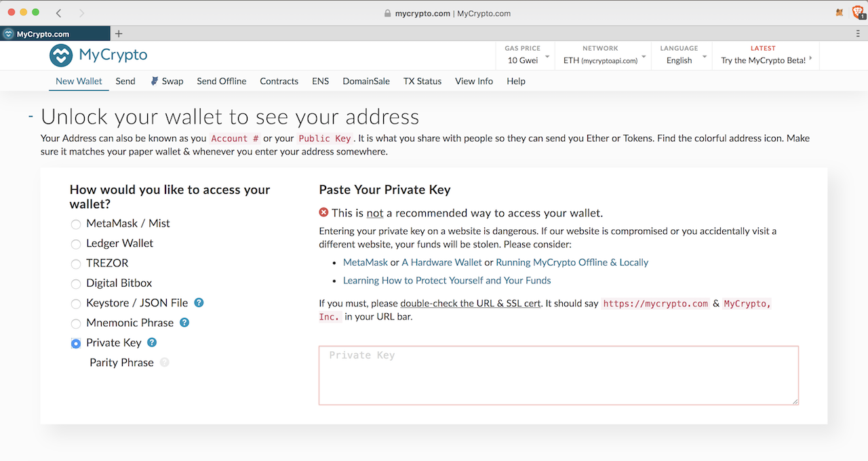The height and width of the screenshot is (461, 868).
Task: Choose the TREZOR radio option
Action: [x=76, y=264]
